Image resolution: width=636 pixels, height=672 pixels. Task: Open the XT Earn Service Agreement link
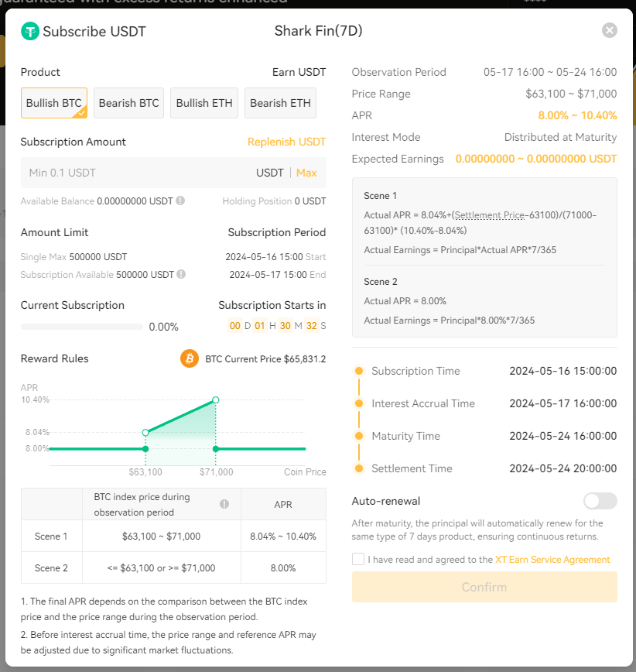point(552,559)
